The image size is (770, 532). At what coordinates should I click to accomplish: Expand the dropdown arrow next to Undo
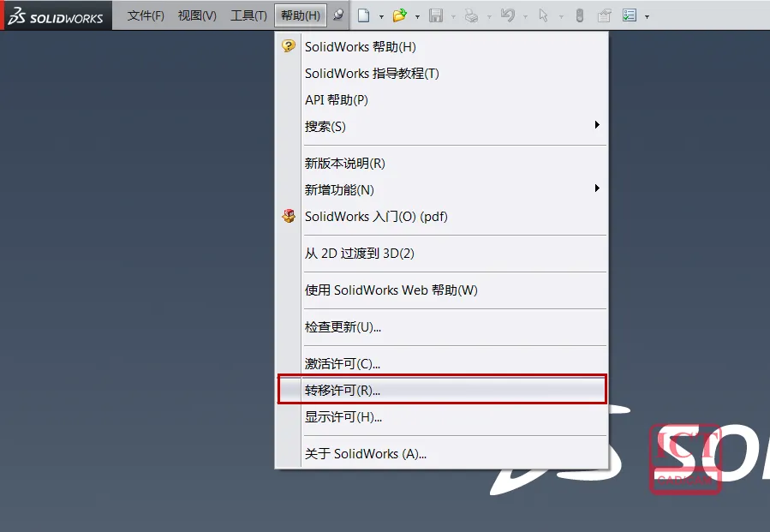[x=525, y=16]
